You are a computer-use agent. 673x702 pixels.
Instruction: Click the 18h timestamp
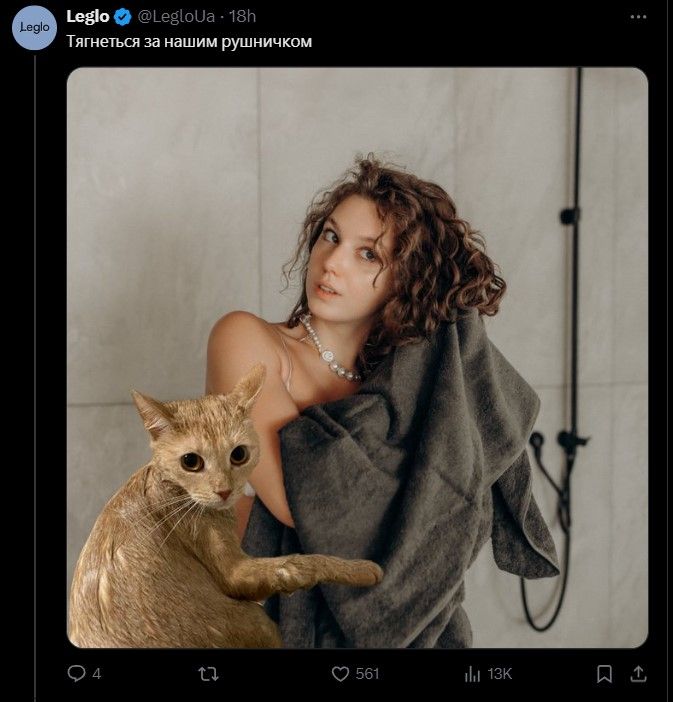(x=243, y=17)
